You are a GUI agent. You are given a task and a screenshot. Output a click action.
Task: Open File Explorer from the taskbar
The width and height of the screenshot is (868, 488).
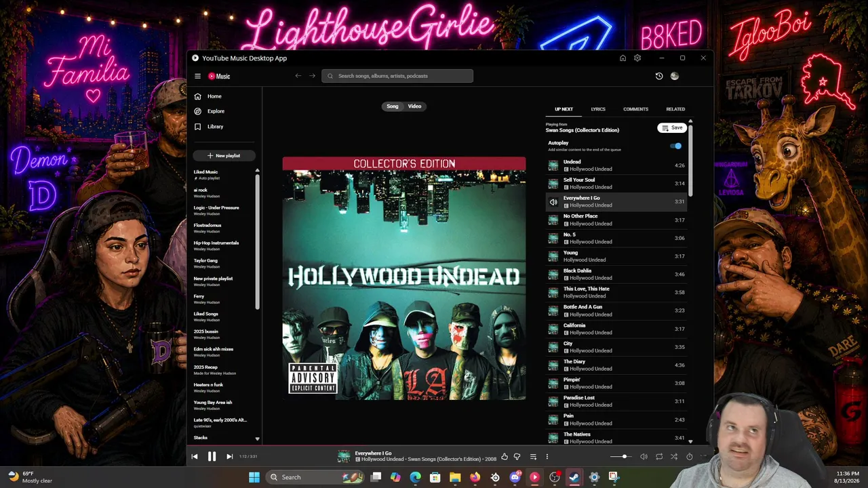coord(455,477)
